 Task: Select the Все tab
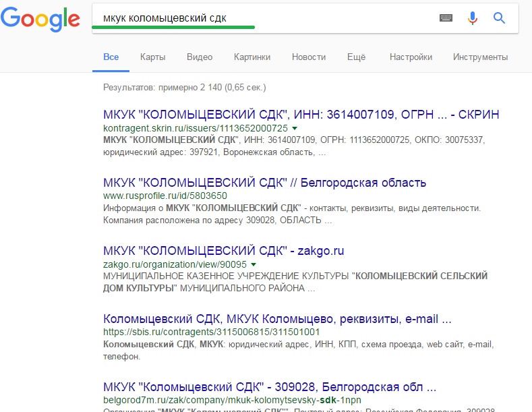pos(111,57)
